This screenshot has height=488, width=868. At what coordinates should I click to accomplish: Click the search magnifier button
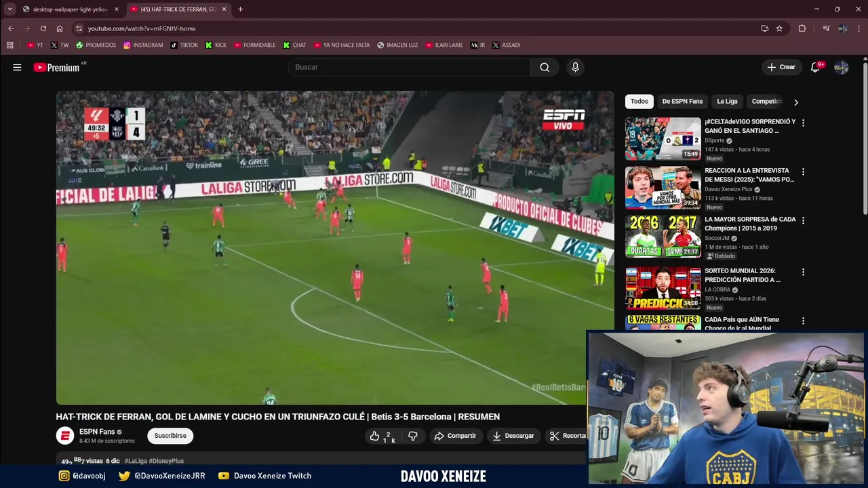[x=545, y=67]
